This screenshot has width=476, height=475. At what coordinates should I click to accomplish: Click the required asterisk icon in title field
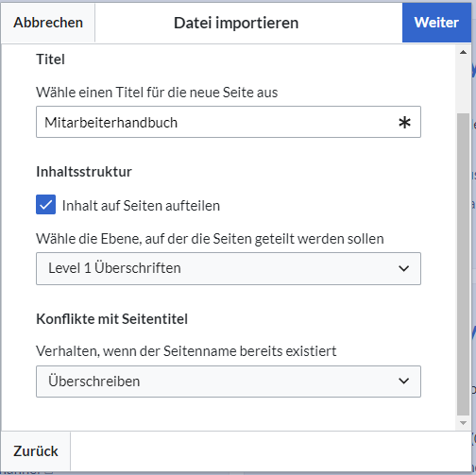(404, 122)
